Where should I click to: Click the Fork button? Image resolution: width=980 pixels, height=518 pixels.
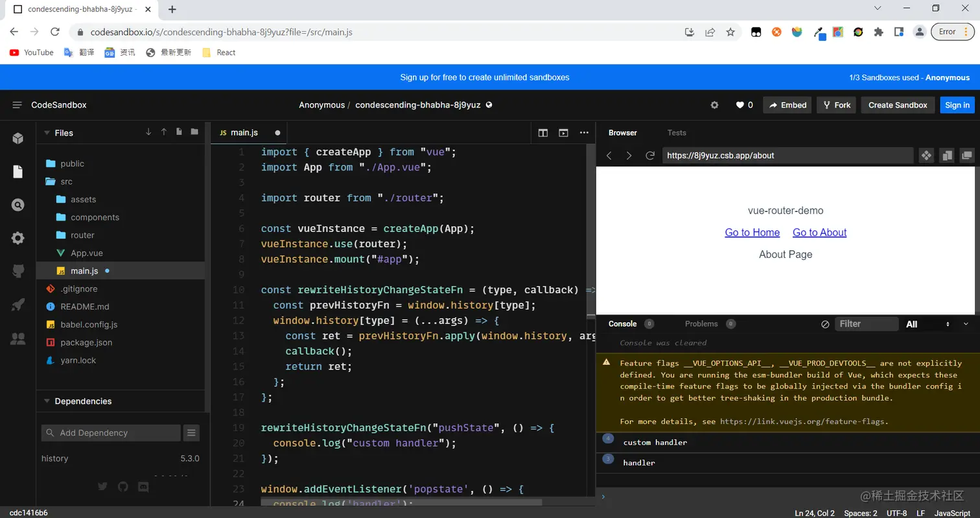tap(836, 105)
